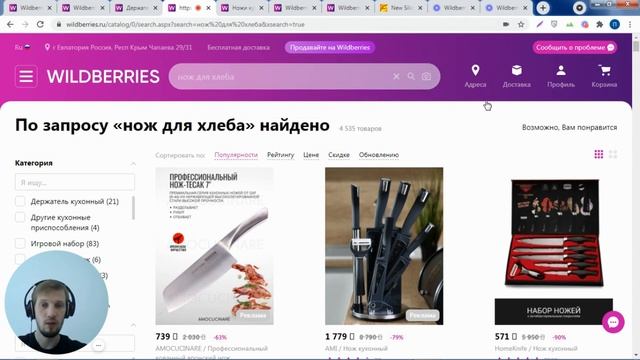The image size is (640, 360).
Task: Click the delivery address location pin
Action: (x=47, y=47)
